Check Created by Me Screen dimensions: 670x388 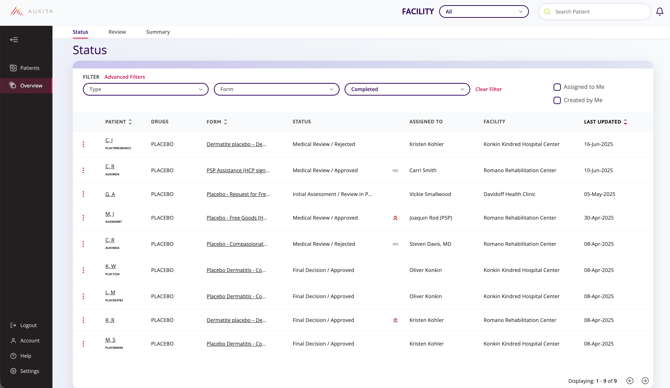point(557,100)
